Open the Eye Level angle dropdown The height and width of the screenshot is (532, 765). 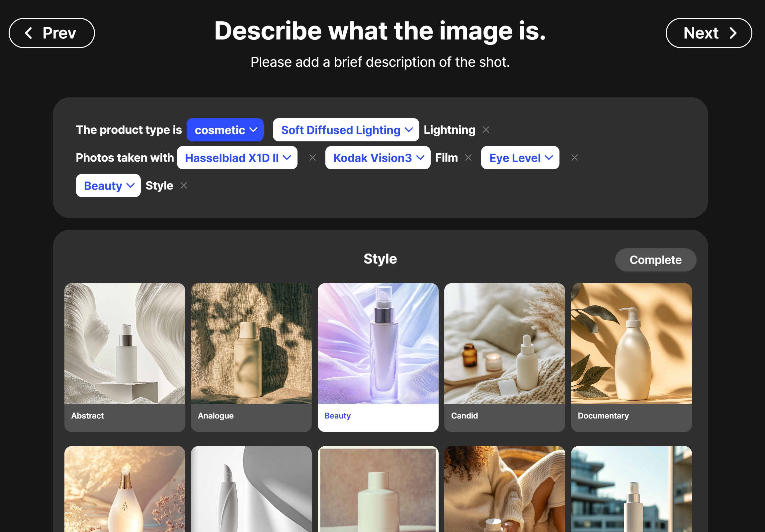point(520,158)
